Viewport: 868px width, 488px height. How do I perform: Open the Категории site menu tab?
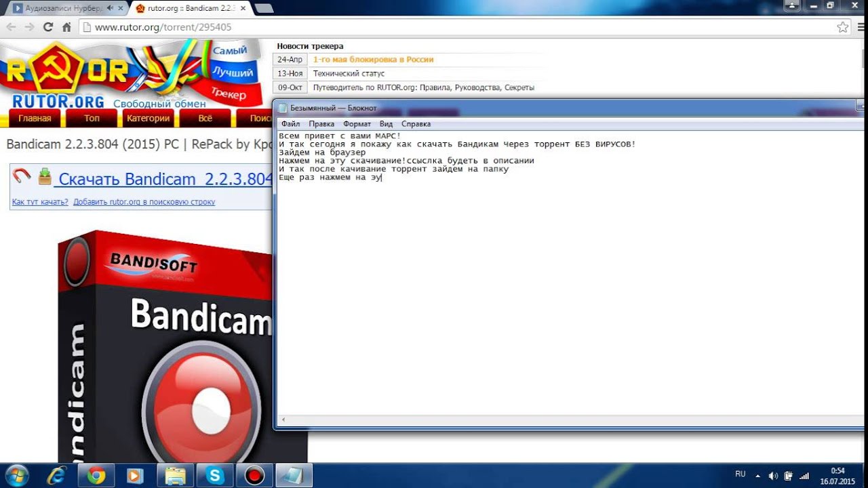click(x=148, y=118)
